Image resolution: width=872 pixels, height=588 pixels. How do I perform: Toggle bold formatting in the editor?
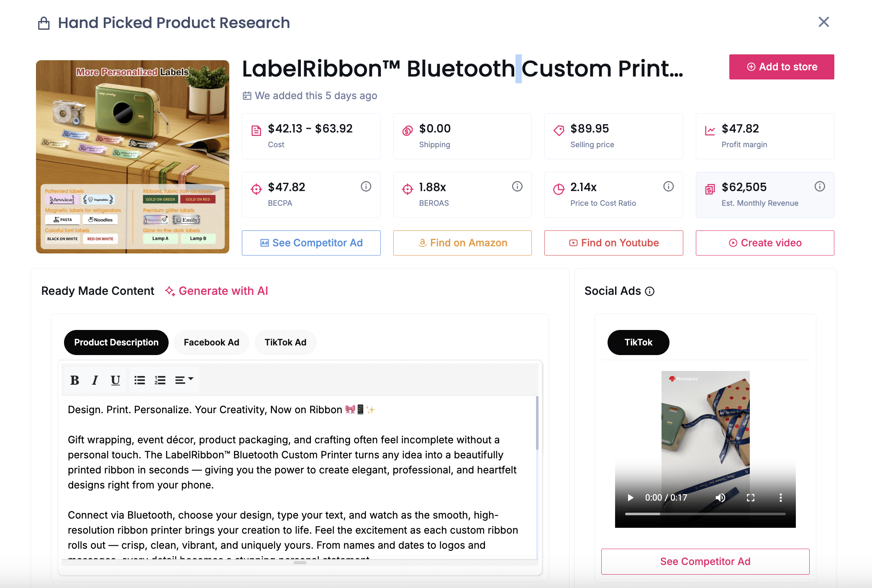coord(75,380)
